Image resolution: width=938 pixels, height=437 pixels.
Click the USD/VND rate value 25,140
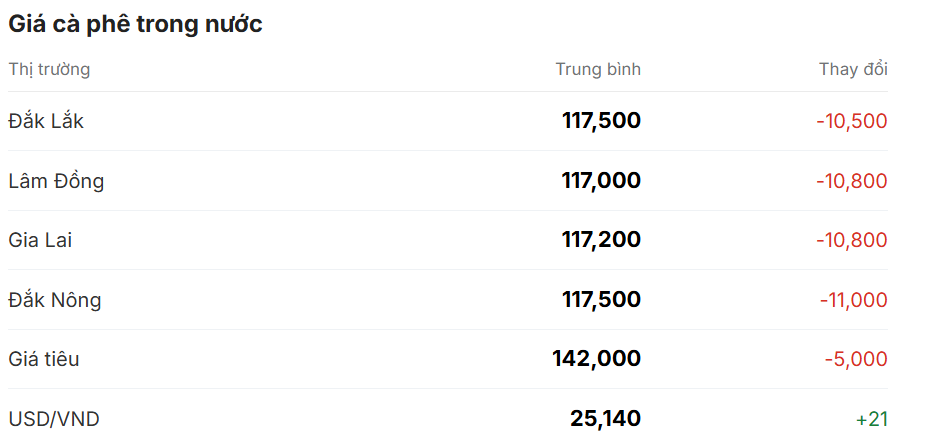click(x=605, y=419)
